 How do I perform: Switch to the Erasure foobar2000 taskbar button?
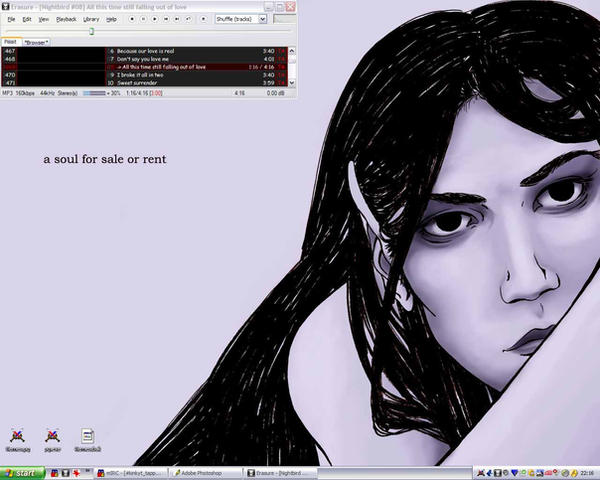(280, 473)
